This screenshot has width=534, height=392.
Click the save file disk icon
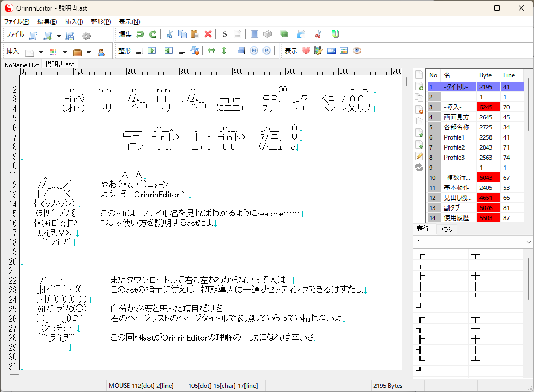click(x=69, y=36)
